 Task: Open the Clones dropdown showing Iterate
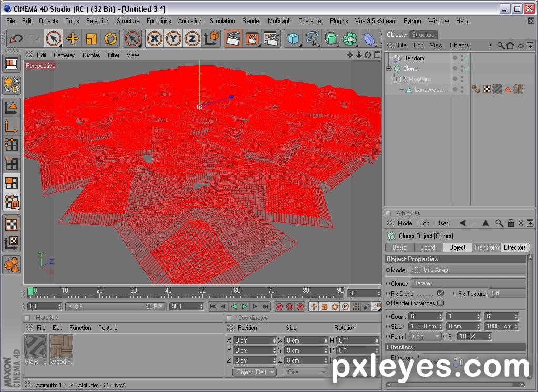tap(468, 283)
